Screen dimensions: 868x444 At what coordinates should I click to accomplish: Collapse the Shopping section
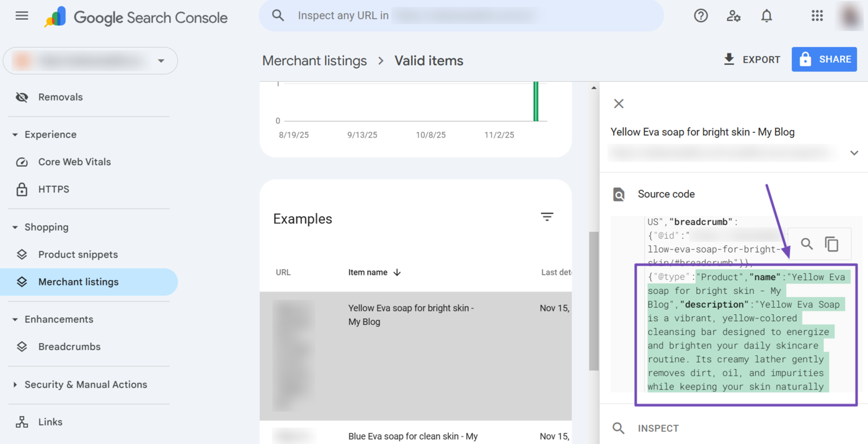15,227
